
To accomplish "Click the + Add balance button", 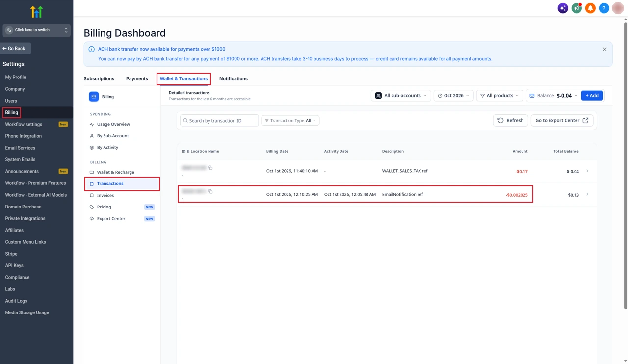I will click(x=592, y=96).
